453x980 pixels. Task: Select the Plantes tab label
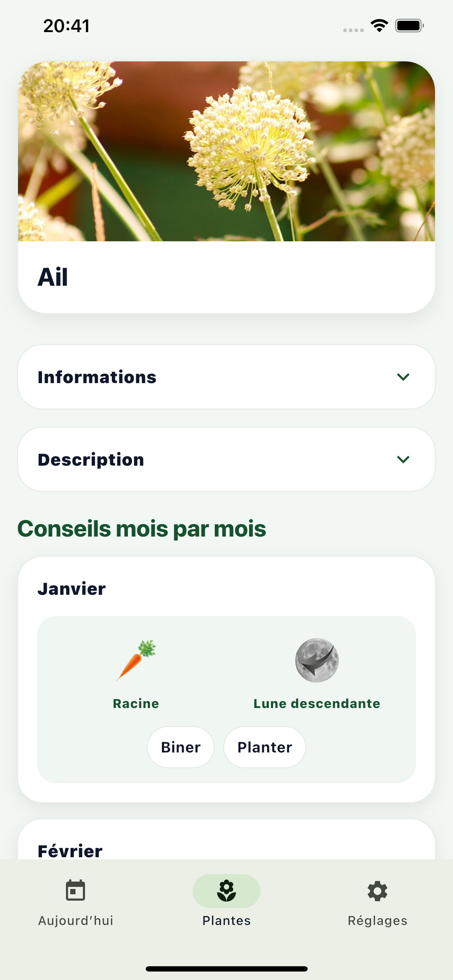point(226,921)
